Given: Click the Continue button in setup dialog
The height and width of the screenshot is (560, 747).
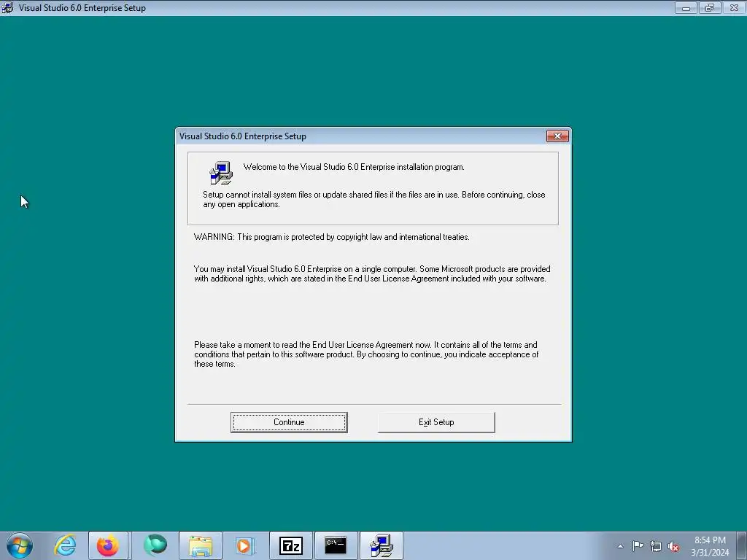Looking at the screenshot, I should 289,422.
